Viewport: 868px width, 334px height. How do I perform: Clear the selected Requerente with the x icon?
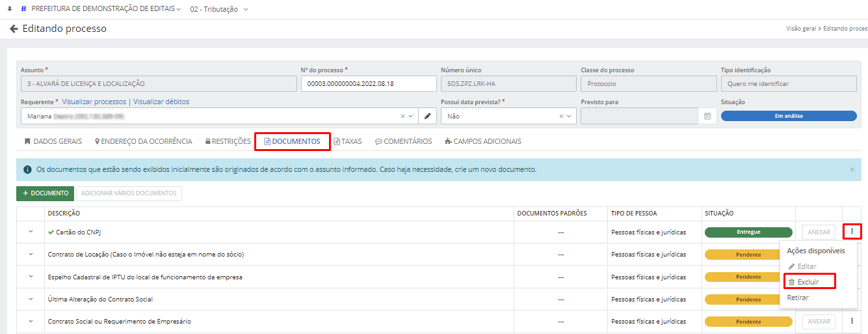point(402,117)
